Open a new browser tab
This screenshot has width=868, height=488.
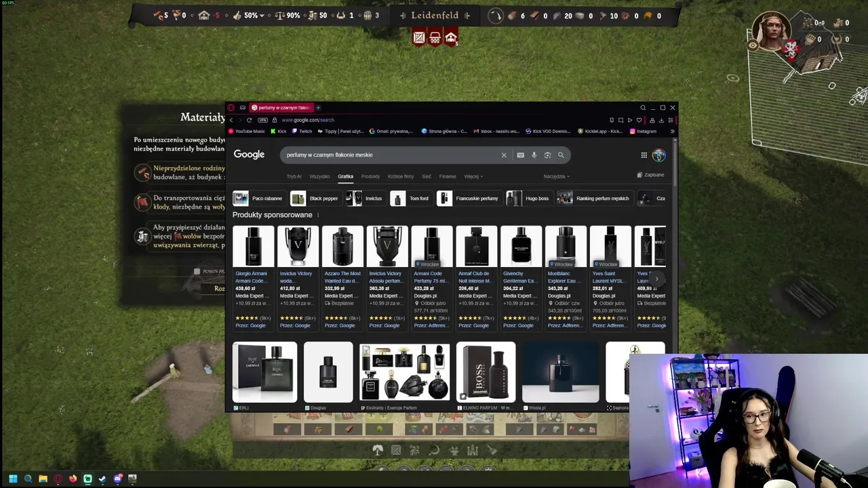click(x=318, y=108)
